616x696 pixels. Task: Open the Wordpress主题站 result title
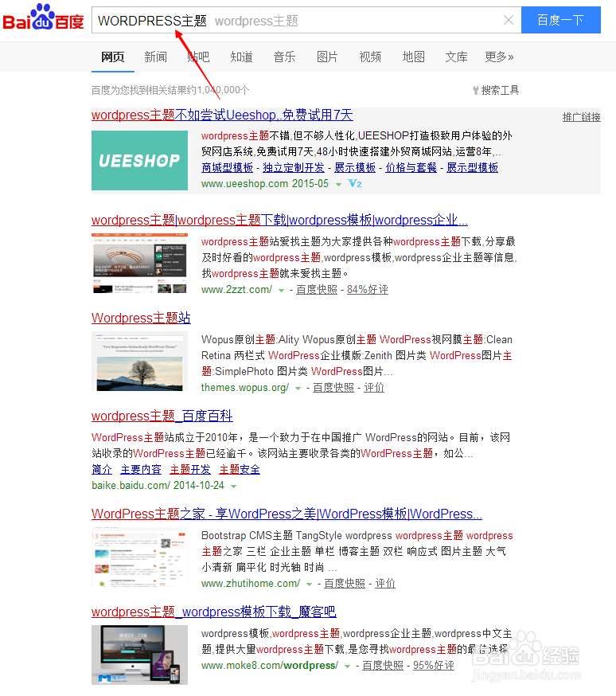(141, 319)
